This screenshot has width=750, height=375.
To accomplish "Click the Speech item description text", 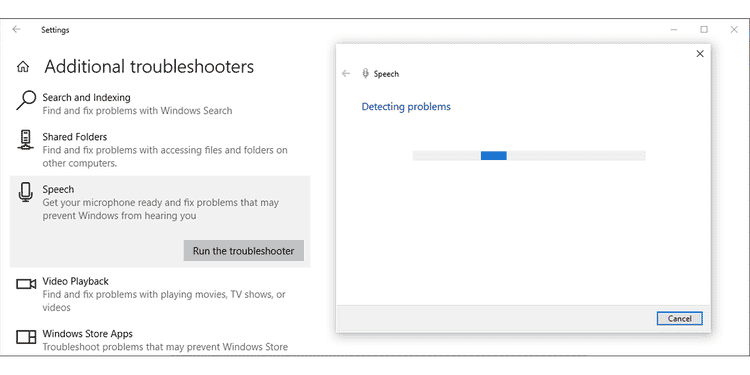I will click(x=160, y=209).
